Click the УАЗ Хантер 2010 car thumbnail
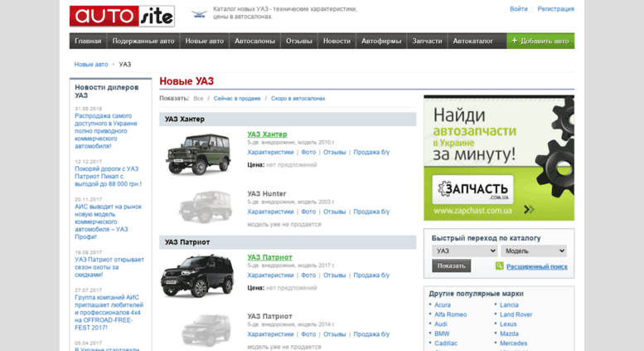 [199, 154]
